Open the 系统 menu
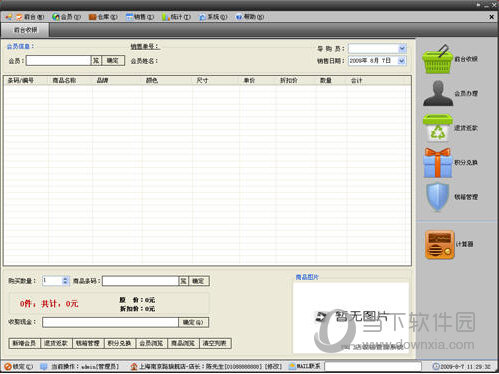This screenshot has width=499, height=374. point(213,17)
